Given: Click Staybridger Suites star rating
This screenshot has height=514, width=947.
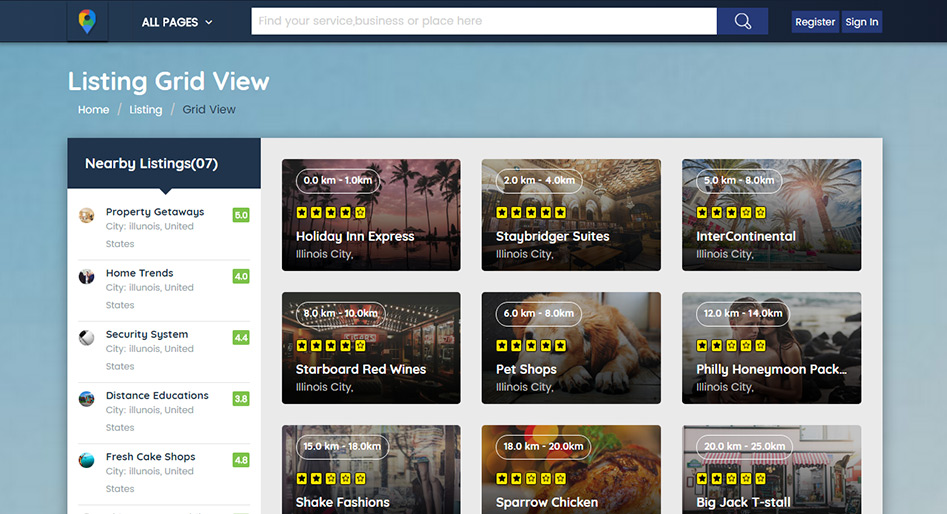Looking at the screenshot, I should click(531, 213).
